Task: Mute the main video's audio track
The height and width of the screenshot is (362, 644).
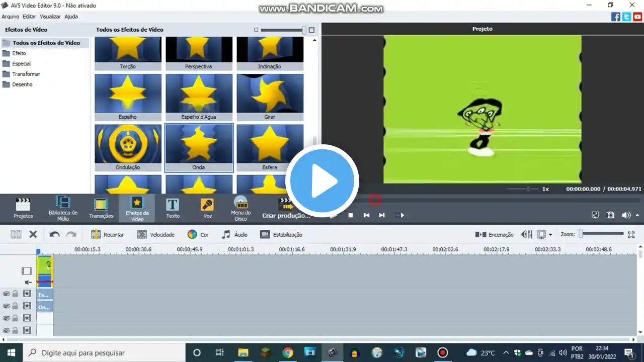Action: pyautogui.click(x=28, y=283)
